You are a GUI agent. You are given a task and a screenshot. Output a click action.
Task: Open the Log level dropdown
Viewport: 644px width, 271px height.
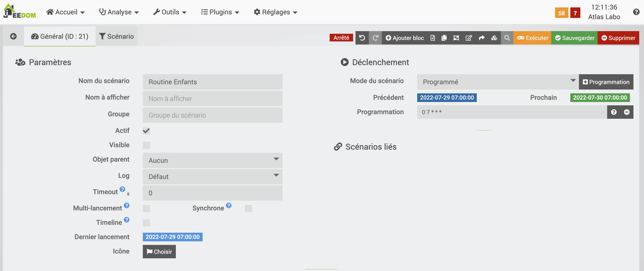tap(212, 177)
